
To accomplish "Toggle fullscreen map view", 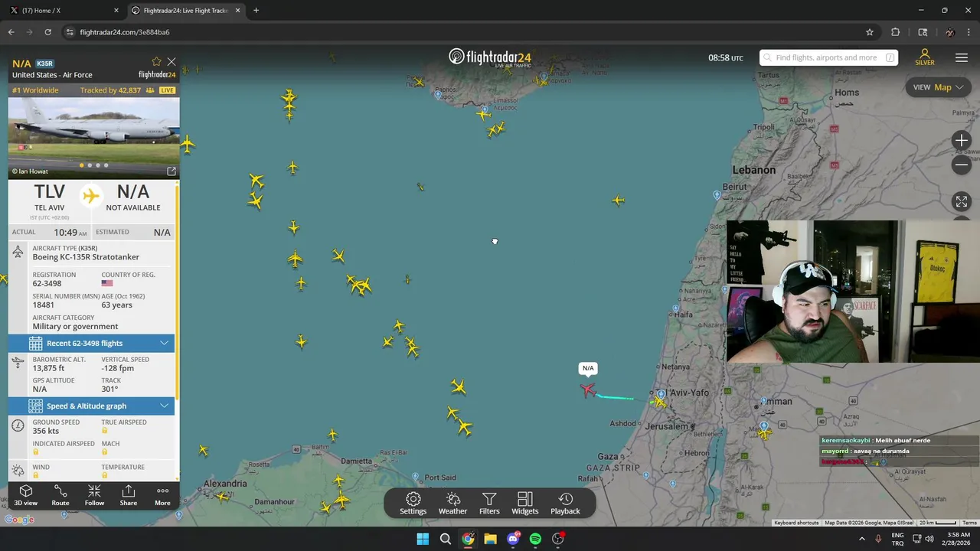I will 962,201.
